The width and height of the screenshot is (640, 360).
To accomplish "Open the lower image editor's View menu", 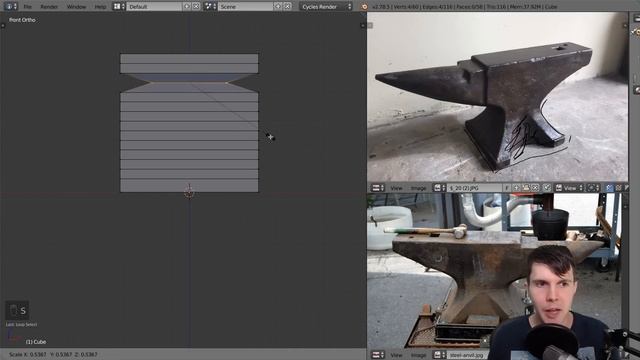I will [396, 355].
